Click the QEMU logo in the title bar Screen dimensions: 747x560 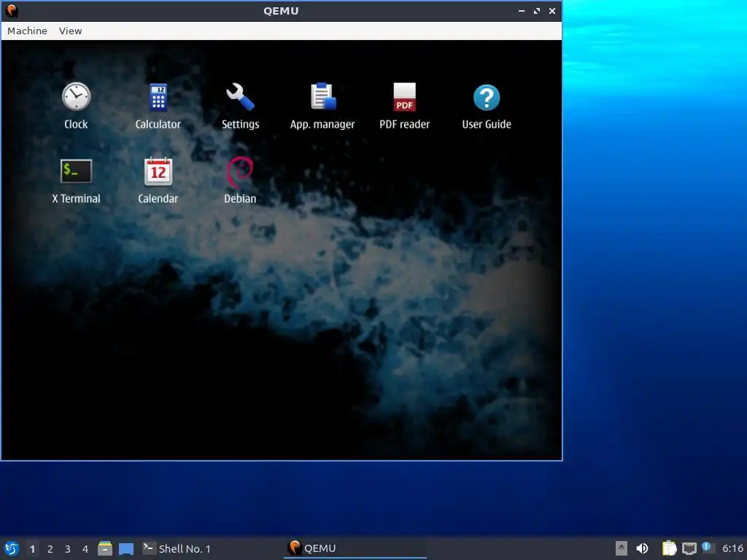coord(12,10)
